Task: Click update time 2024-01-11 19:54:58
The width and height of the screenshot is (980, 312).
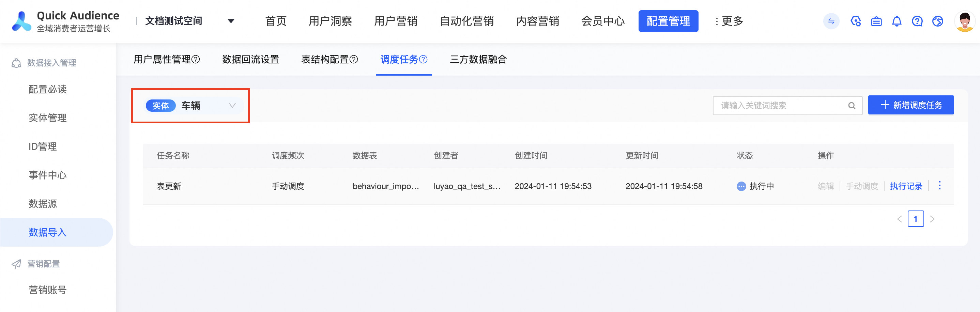Action: pos(664,186)
